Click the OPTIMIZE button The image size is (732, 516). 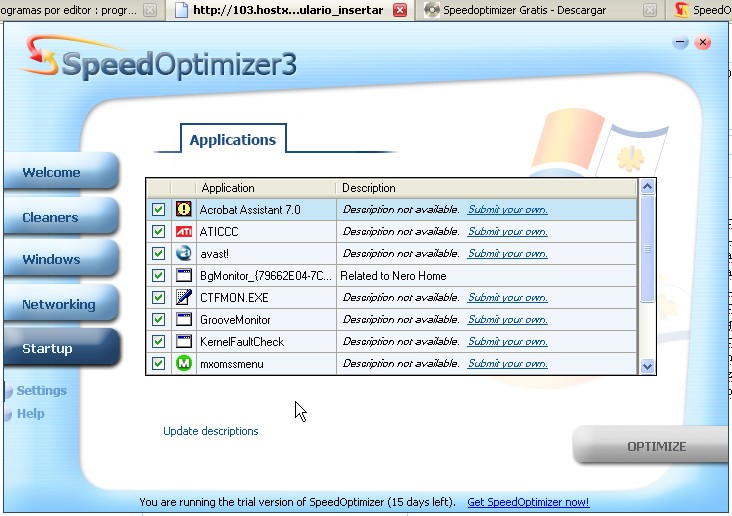(x=652, y=446)
